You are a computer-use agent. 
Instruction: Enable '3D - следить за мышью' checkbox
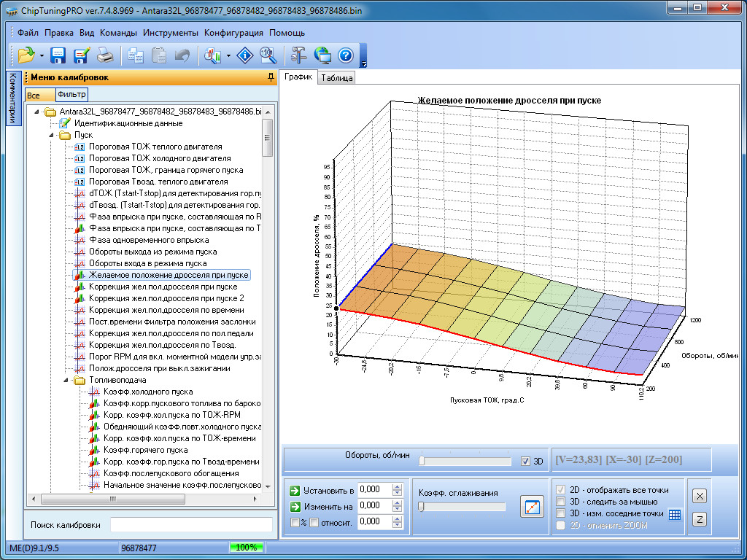pos(561,502)
